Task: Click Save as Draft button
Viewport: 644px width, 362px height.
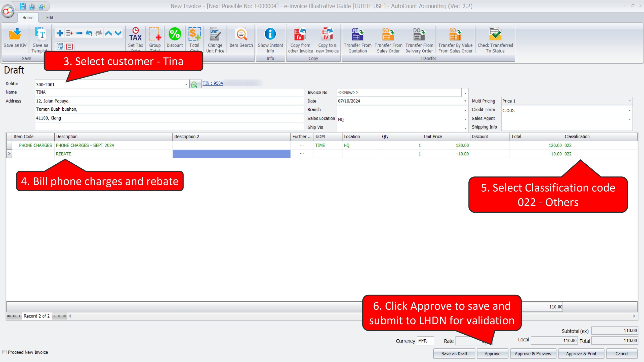Action: tap(454, 354)
